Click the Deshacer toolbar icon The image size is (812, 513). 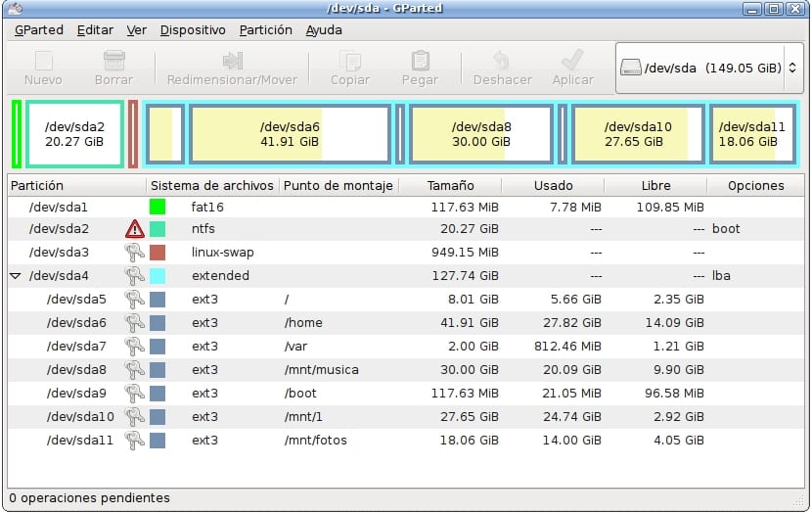click(501, 61)
